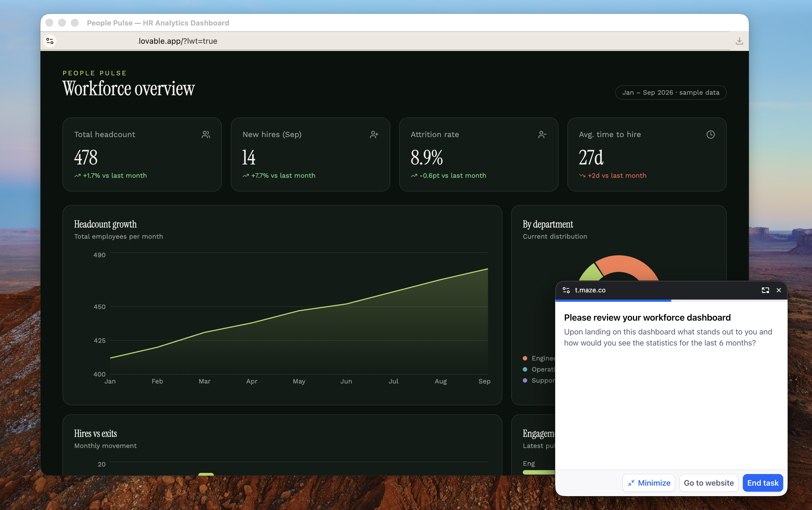This screenshot has height=510, width=812.
Task: Click the window title People Pulse — HR Analytics Dashboard
Action: [158, 23]
